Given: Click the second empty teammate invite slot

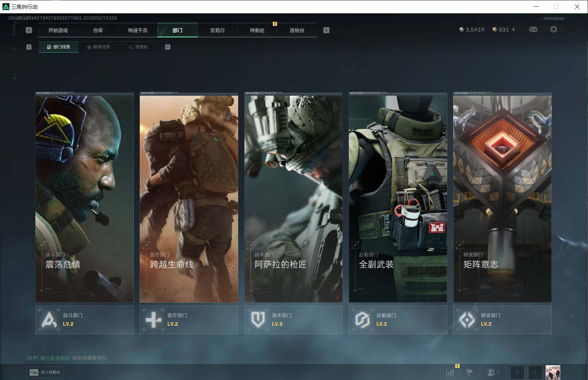Looking at the screenshot, I should [535, 372].
